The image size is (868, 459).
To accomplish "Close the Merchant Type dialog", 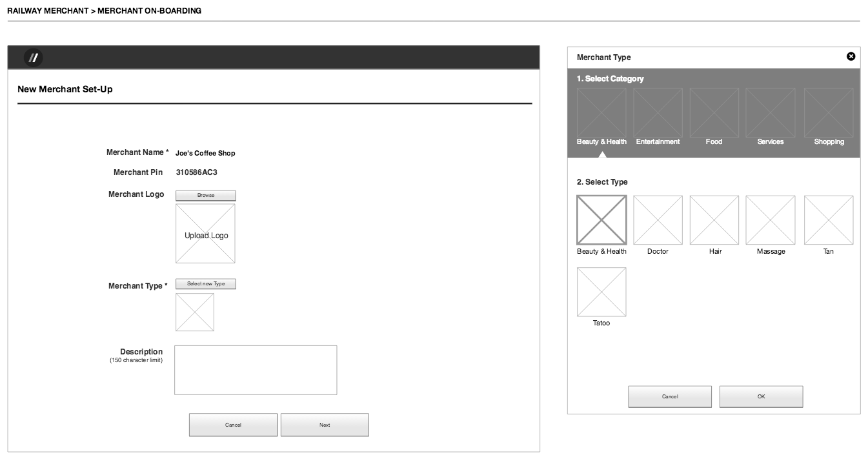I will 851,57.
